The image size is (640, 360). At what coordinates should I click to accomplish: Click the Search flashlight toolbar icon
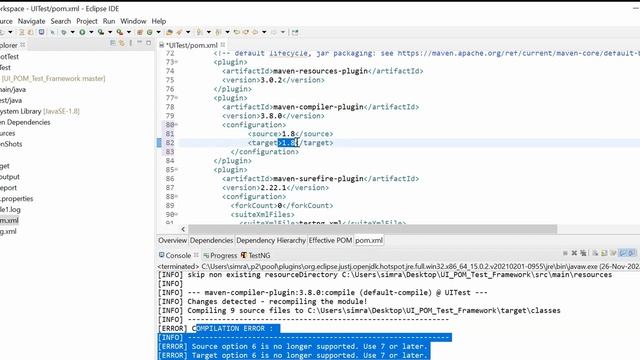pyautogui.click(x=179, y=32)
